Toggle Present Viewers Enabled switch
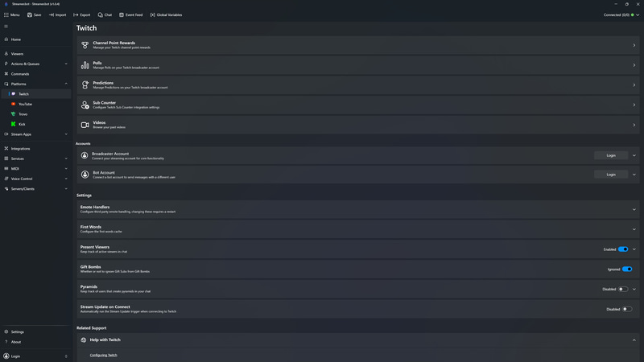The width and height of the screenshot is (644, 362). tap(623, 249)
